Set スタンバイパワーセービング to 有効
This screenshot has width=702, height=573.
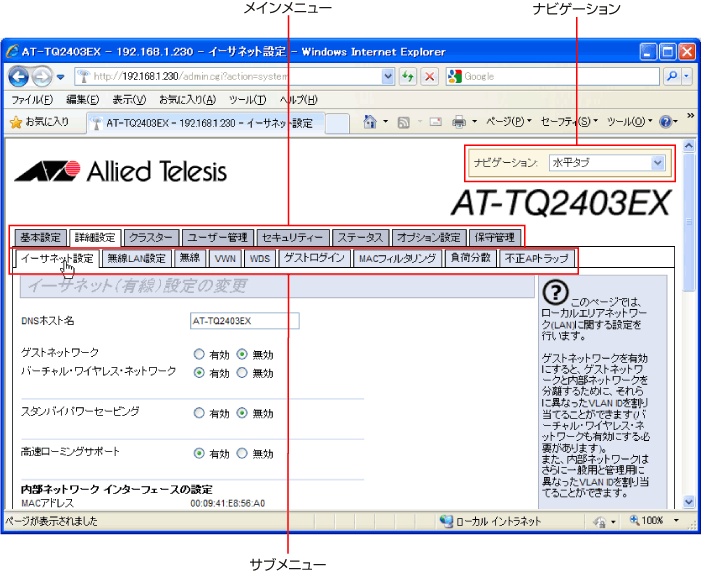pyautogui.click(x=199, y=413)
